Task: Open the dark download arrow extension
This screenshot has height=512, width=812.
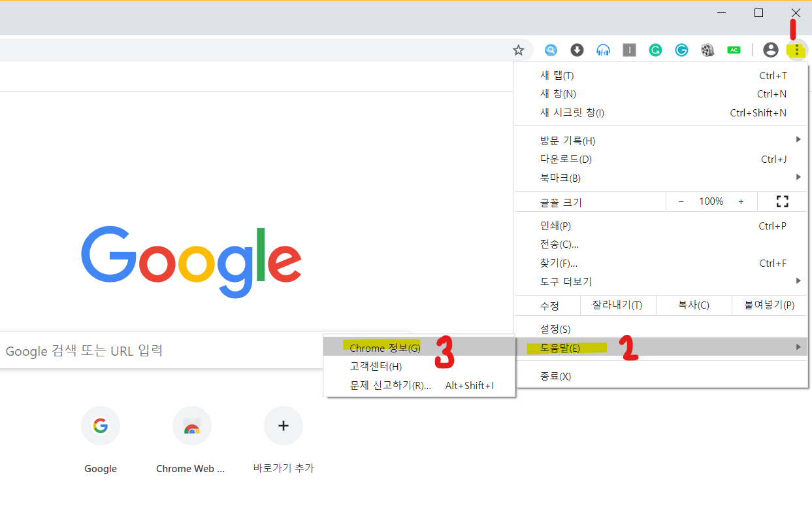Action: tap(577, 50)
